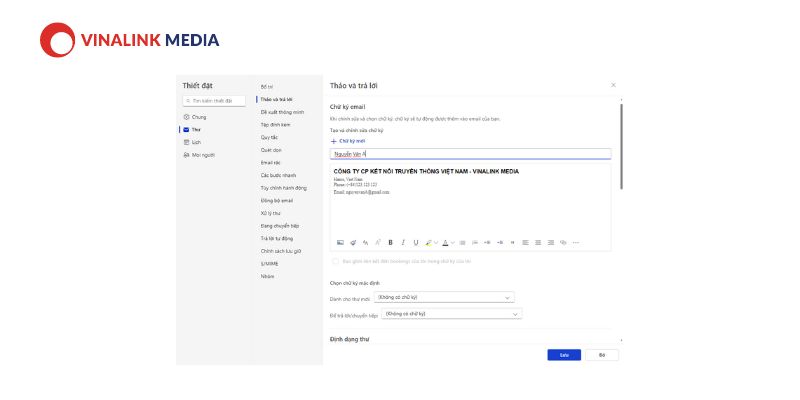Screen dimensions: 800x400
Task: Toggle italic formatting in signature toolbar
Action: (x=403, y=243)
